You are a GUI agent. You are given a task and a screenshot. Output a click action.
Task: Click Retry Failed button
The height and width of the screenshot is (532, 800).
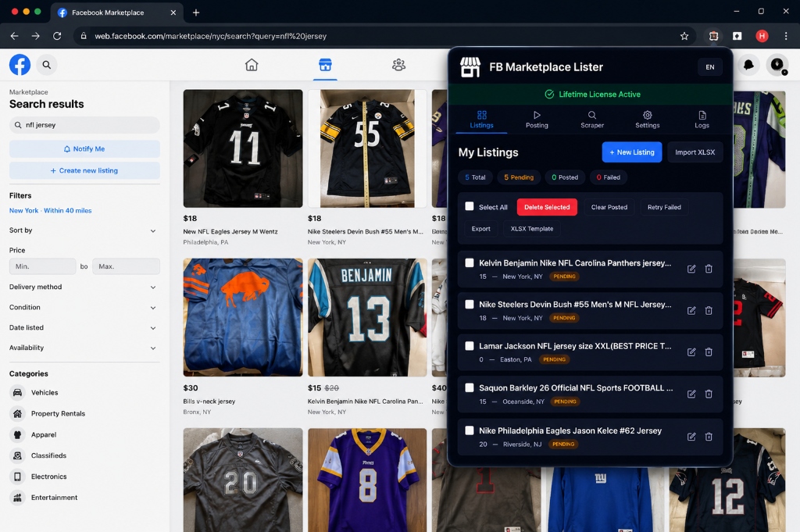click(x=664, y=207)
